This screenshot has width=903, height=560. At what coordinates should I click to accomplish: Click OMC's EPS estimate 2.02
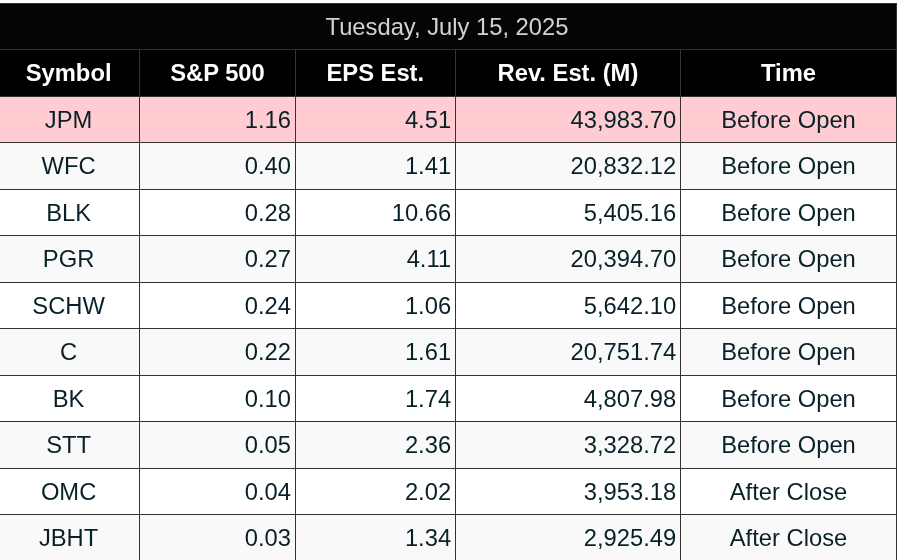coord(428,491)
